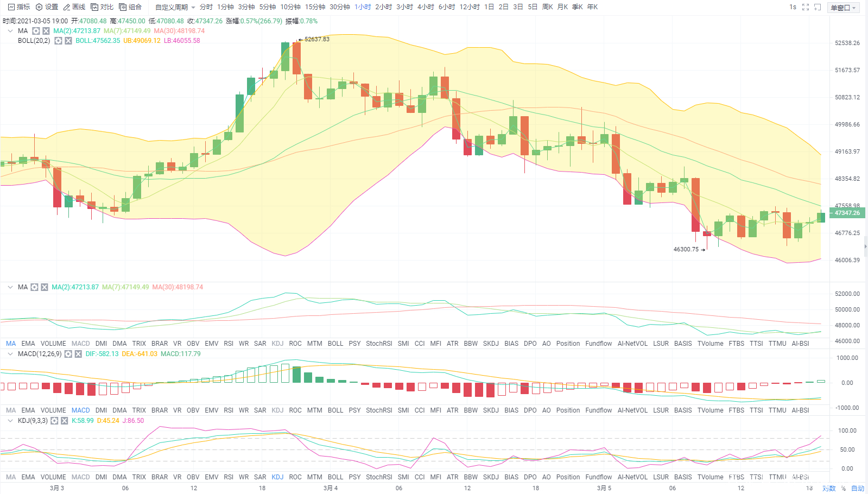This screenshot has height=494, width=868.
Task: Select LSUR in bottom indicator tab row
Action: coord(661,477)
